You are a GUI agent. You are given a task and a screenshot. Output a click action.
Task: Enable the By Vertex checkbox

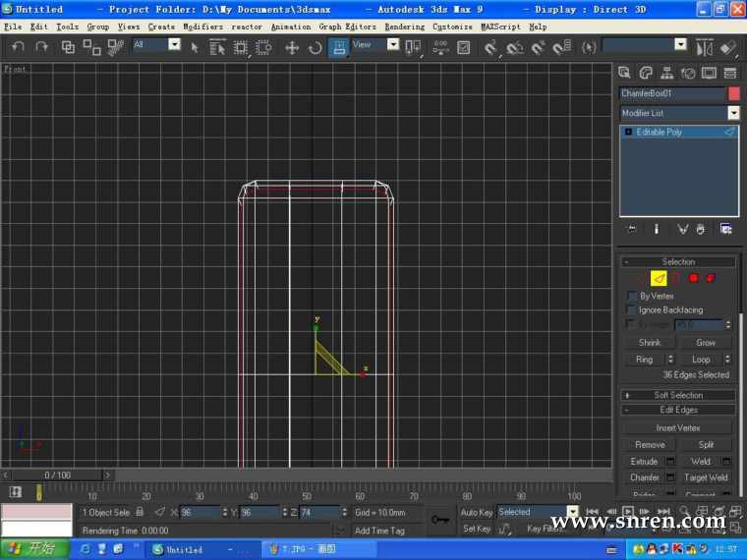pyautogui.click(x=632, y=296)
